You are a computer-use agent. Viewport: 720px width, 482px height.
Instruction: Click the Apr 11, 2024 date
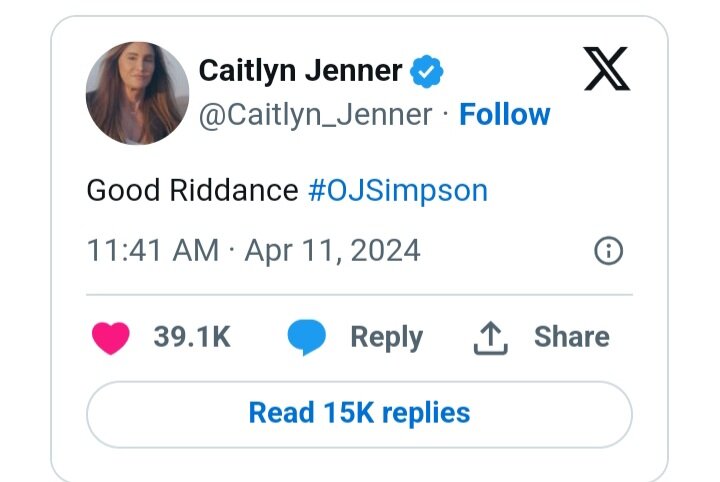pyautogui.click(x=332, y=251)
